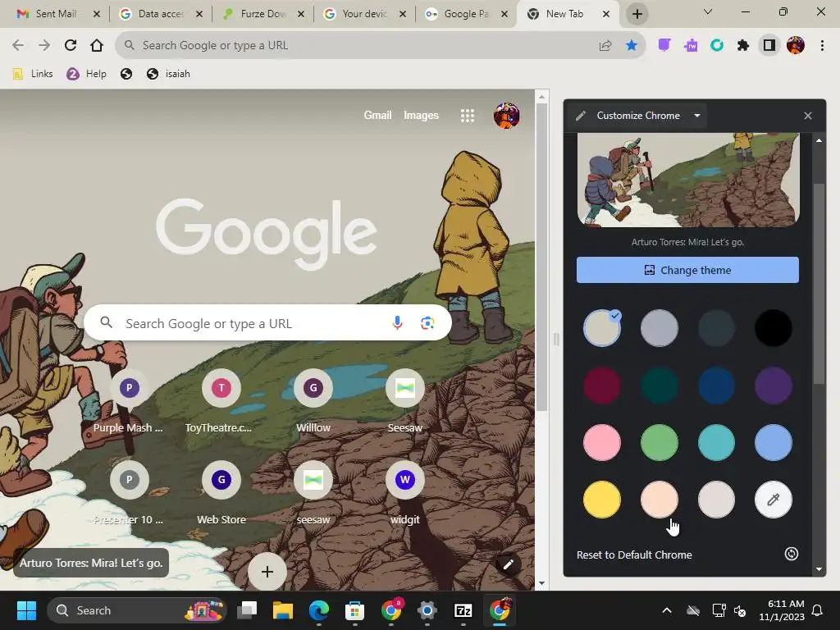Open the Gmail link

(x=377, y=115)
